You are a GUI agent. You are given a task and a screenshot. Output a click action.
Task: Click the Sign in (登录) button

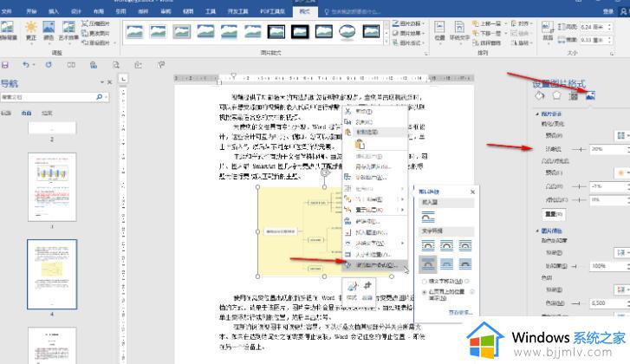pos(607,11)
